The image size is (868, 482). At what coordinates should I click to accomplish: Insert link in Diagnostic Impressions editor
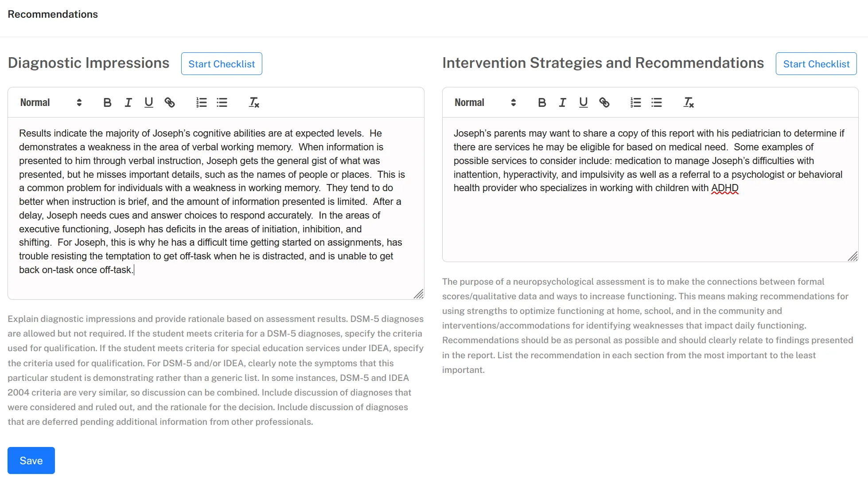170,102
